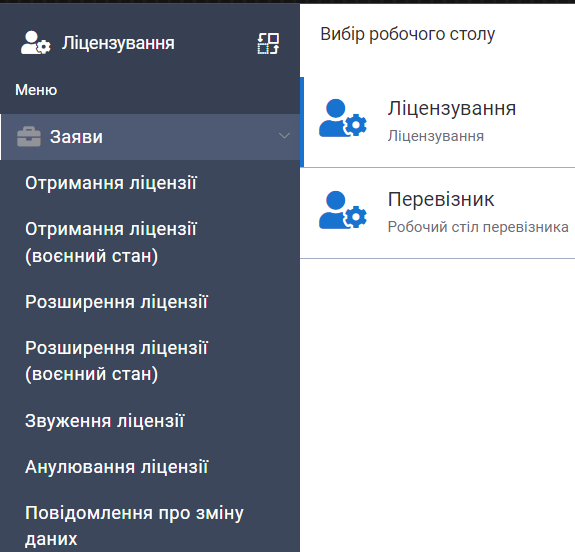Screen dimensions: 575x552
Task: Open Отримання ліцензії (воєнний стан) item
Action: tap(111, 242)
